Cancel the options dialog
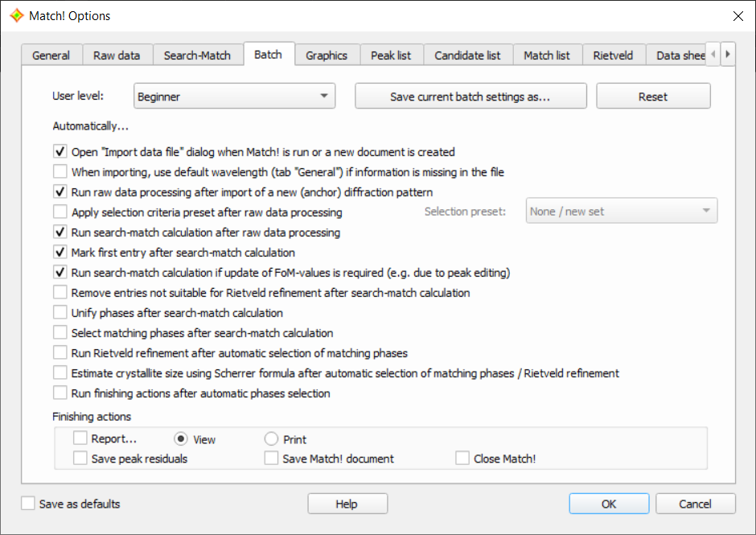756x535 pixels. pyautogui.click(x=695, y=504)
